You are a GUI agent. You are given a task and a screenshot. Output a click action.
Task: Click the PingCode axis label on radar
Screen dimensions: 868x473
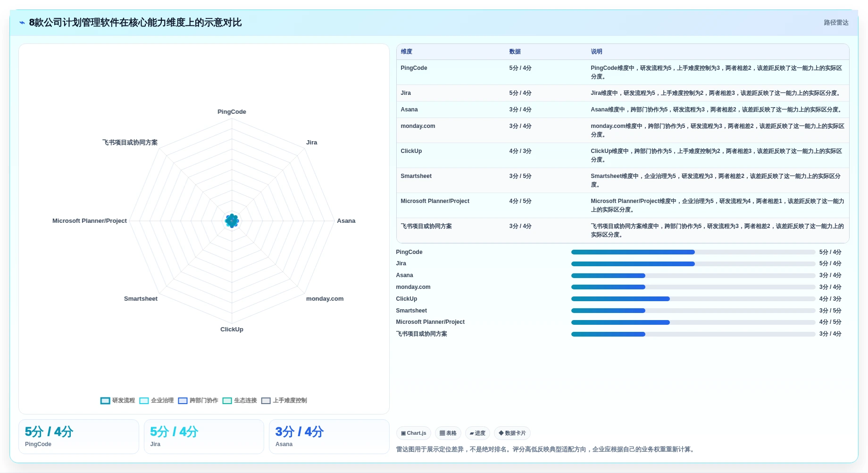232,112
